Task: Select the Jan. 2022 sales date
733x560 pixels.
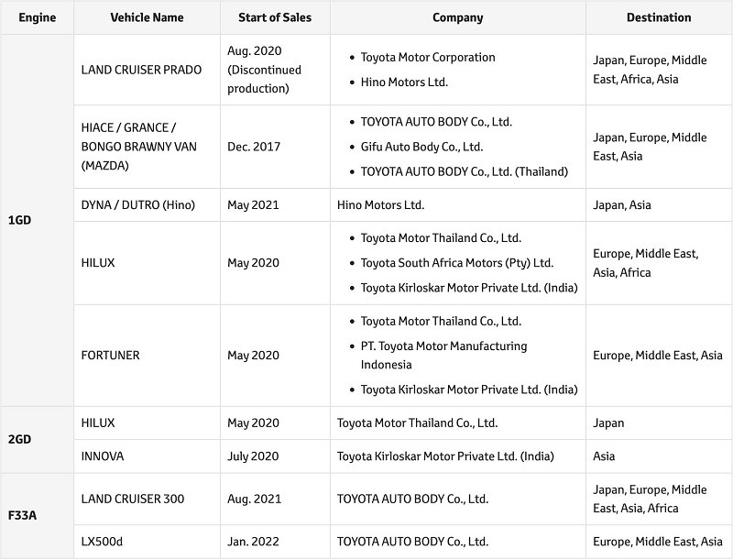Action: tap(253, 542)
